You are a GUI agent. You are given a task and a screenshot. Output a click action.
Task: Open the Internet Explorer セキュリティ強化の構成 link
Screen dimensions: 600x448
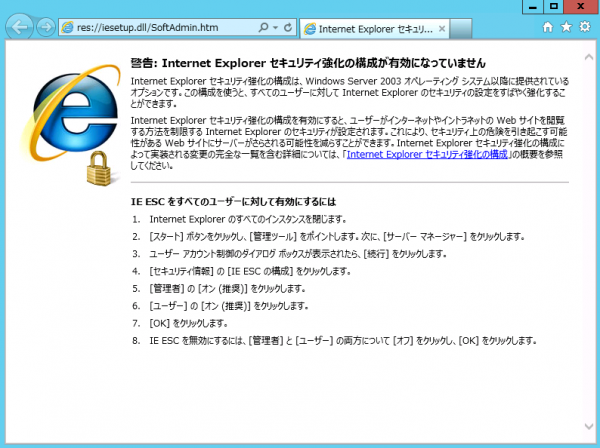pyautogui.click(x=427, y=155)
